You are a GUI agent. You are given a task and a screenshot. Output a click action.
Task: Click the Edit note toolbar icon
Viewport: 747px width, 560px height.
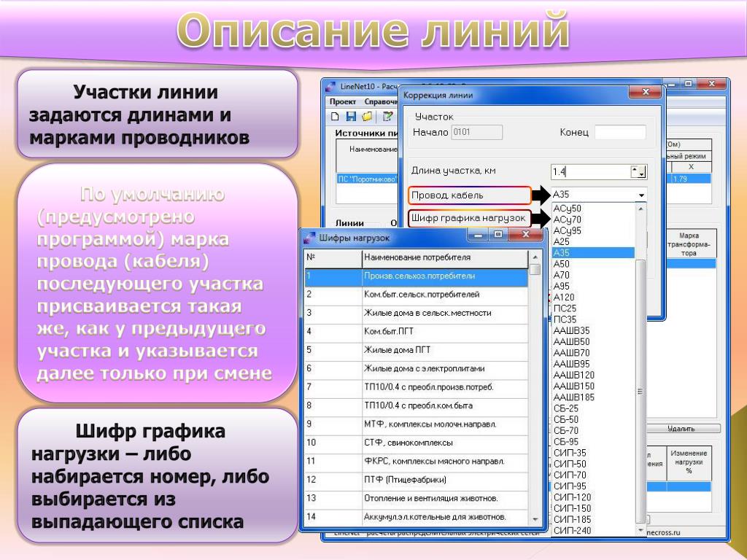coord(388,116)
